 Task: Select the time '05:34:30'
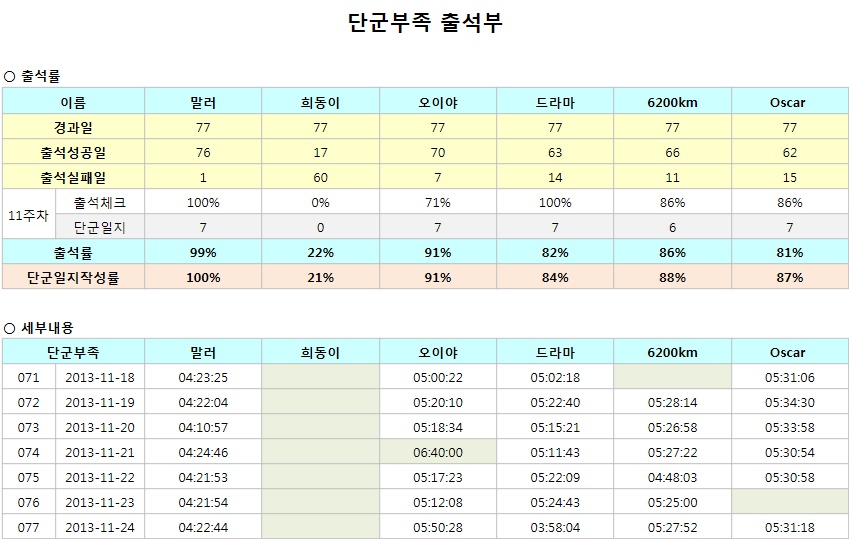(x=789, y=402)
